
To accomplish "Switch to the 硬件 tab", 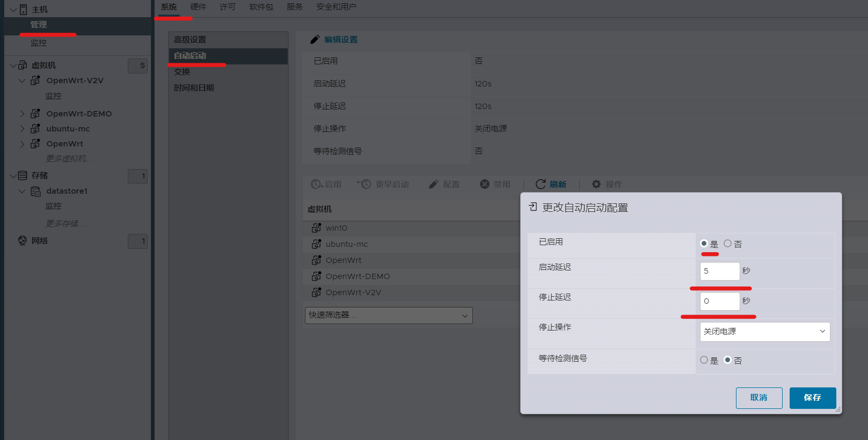I will [x=198, y=7].
